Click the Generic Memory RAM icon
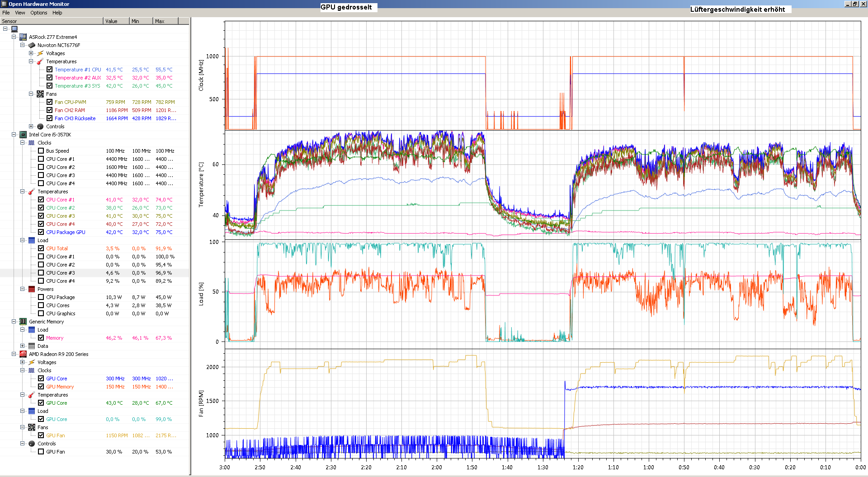 (23, 322)
